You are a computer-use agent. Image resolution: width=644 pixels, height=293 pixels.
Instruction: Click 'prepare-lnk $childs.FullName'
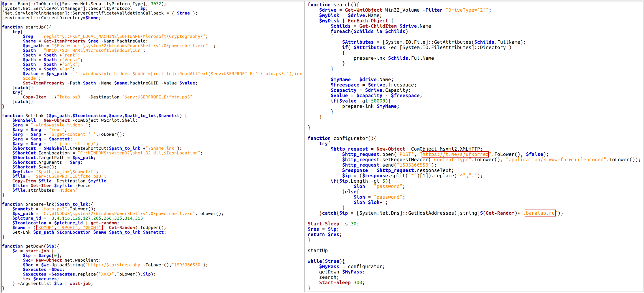394,58
